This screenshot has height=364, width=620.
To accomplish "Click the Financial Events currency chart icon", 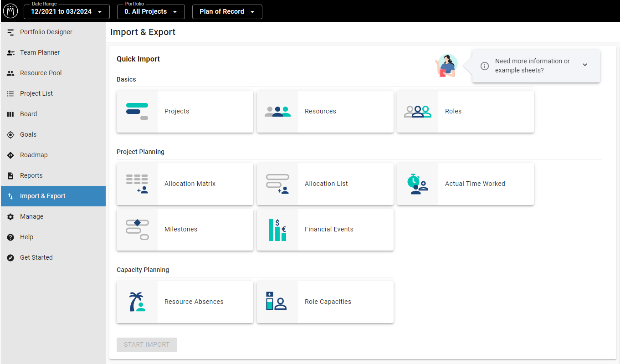I will click(277, 230).
